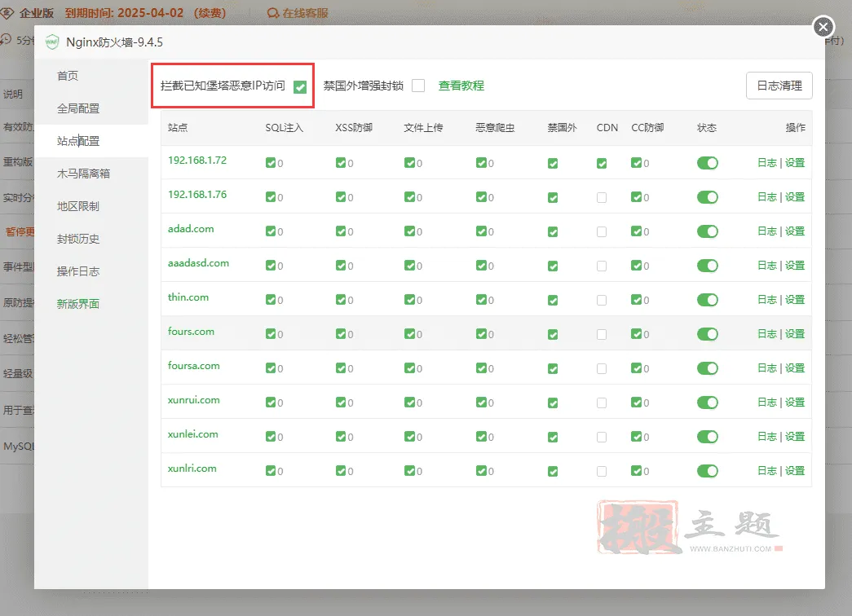Disable CDN checkbox for 192.168.1.72
Viewport: 852px width, 616px height.
click(602, 164)
